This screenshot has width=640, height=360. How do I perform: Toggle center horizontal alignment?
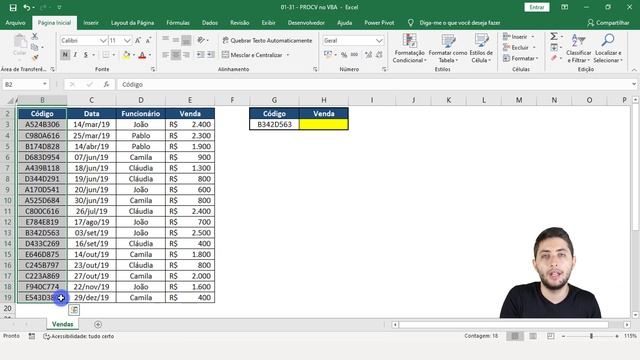tap(176, 55)
